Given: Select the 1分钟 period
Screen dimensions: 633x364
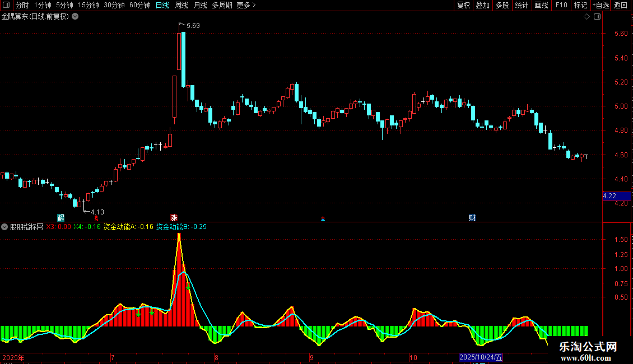Looking at the screenshot, I should click(x=43, y=5).
